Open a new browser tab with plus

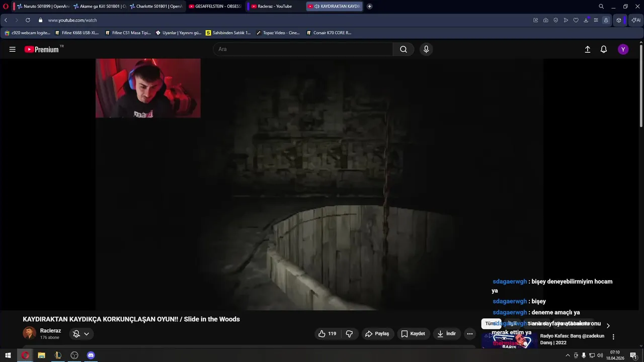coord(370,7)
